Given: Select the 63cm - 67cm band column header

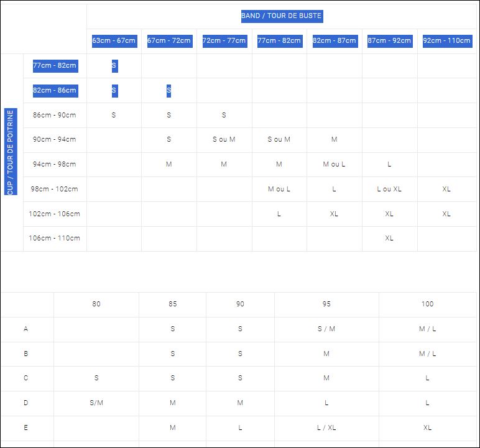Looking at the screenshot, I should coord(114,41).
